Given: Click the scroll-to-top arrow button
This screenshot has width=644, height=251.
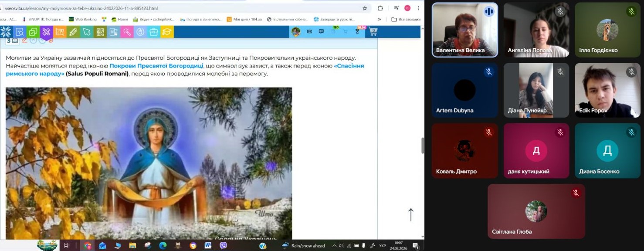Looking at the screenshot, I should (x=410, y=214).
